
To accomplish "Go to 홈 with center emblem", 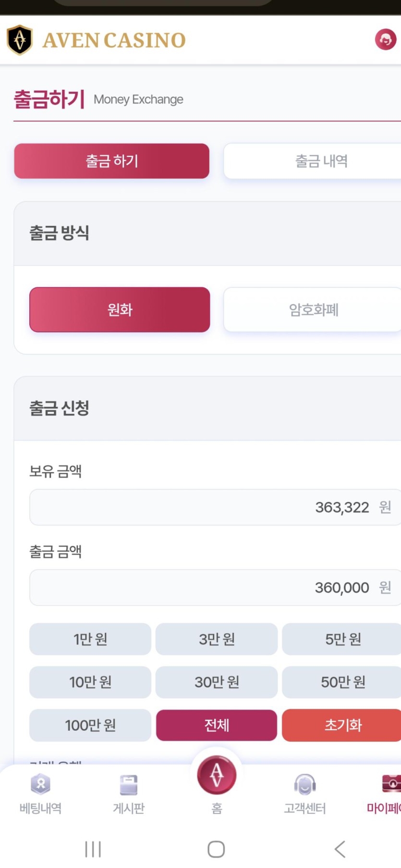I will (x=217, y=775).
